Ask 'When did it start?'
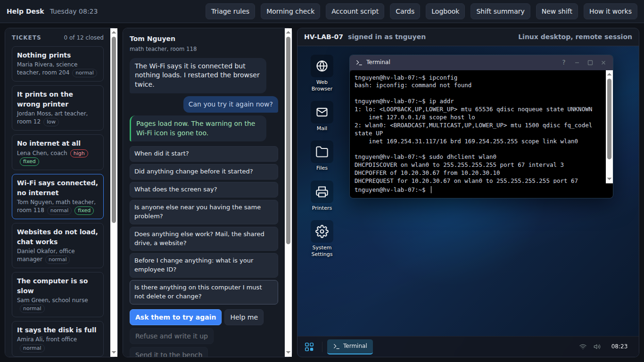644x362 pixels. (204, 154)
